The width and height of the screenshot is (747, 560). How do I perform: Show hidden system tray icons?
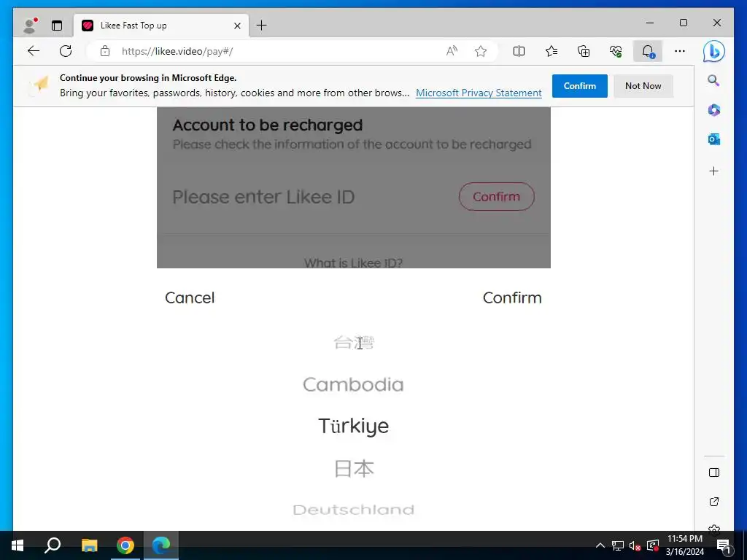(600, 545)
